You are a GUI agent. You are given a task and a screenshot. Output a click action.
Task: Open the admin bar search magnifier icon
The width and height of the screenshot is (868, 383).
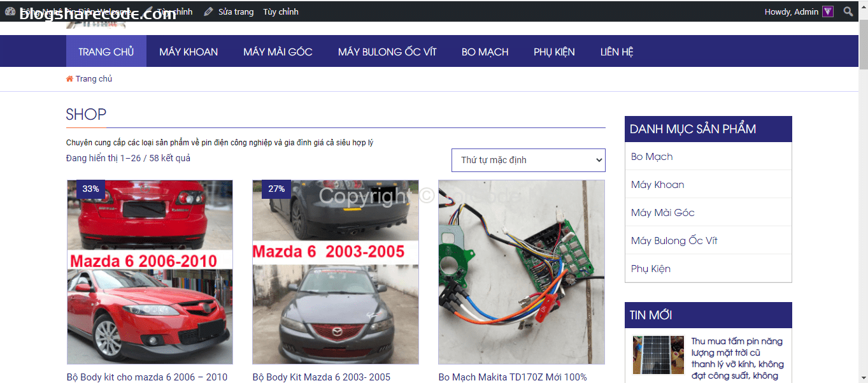coord(848,11)
